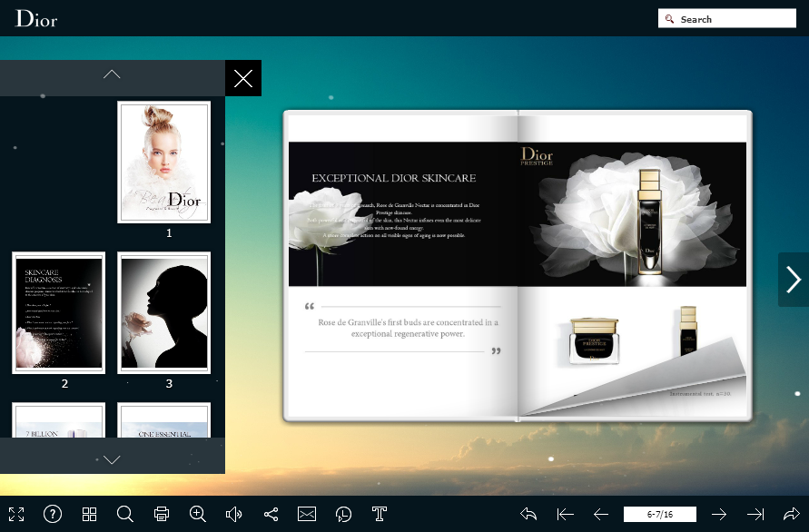Open the help question mark icon
The width and height of the screenshot is (809, 532).
53,514
